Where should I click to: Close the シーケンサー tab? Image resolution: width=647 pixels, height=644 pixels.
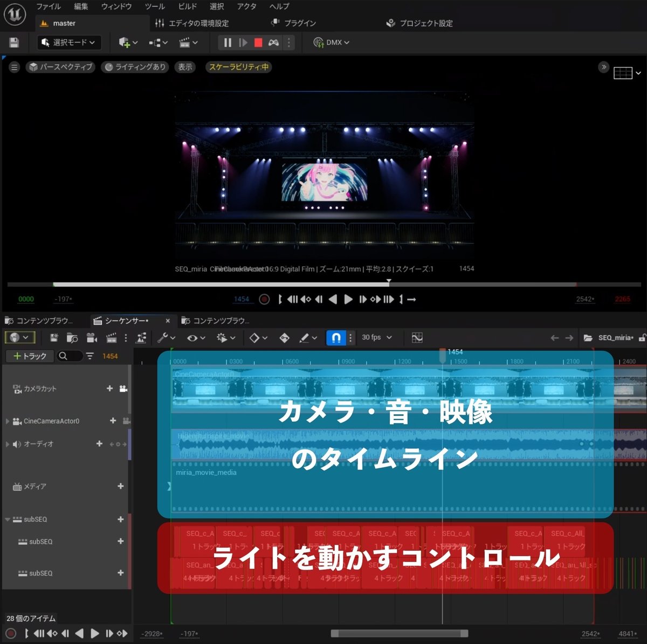click(168, 321)
